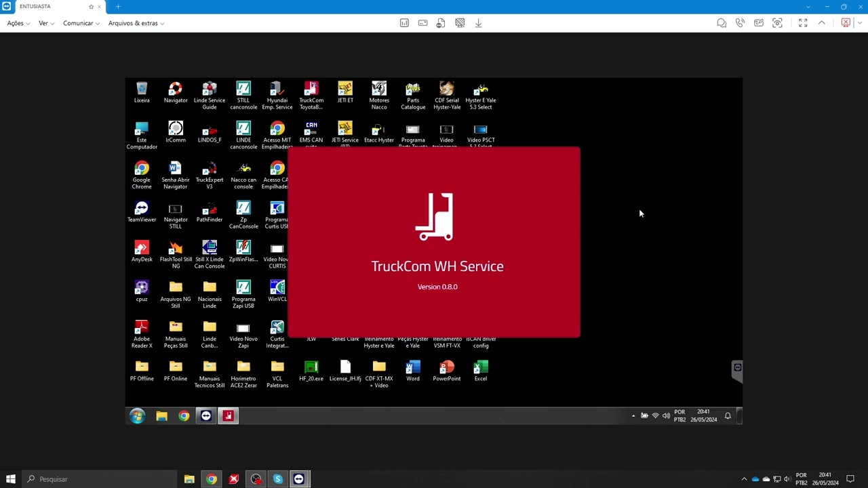The image size is (868, 488).
Task: Launch Zp CanConsole shortcut
Action: pyautogui.click(x=243, y=215)
